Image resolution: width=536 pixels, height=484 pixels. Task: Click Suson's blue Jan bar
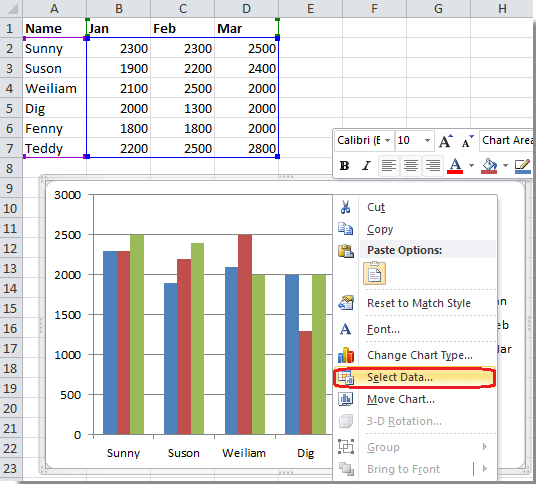pos(171,359)
